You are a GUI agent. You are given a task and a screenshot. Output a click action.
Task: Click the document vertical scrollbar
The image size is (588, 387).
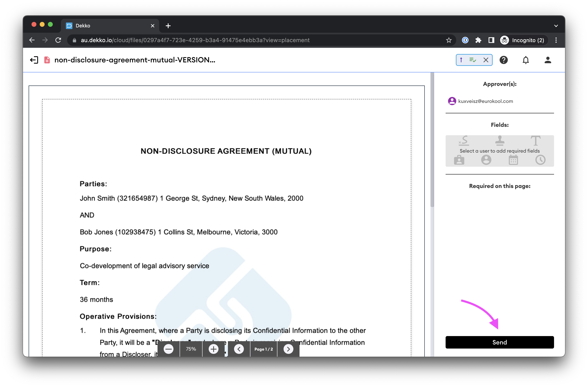click(432, 139)
